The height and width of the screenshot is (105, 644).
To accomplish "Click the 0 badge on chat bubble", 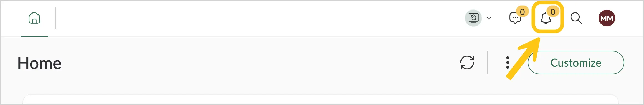I will (x=522, y=12).
